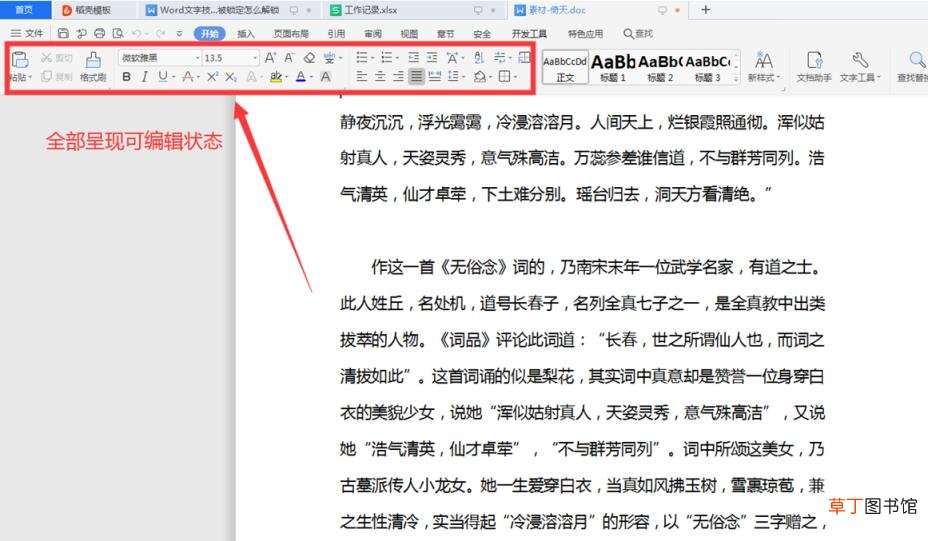Switch to the 开发工具 ribbon tab
Screen dimensions: 928x541
pyautogui.click(x=529, y=34)
